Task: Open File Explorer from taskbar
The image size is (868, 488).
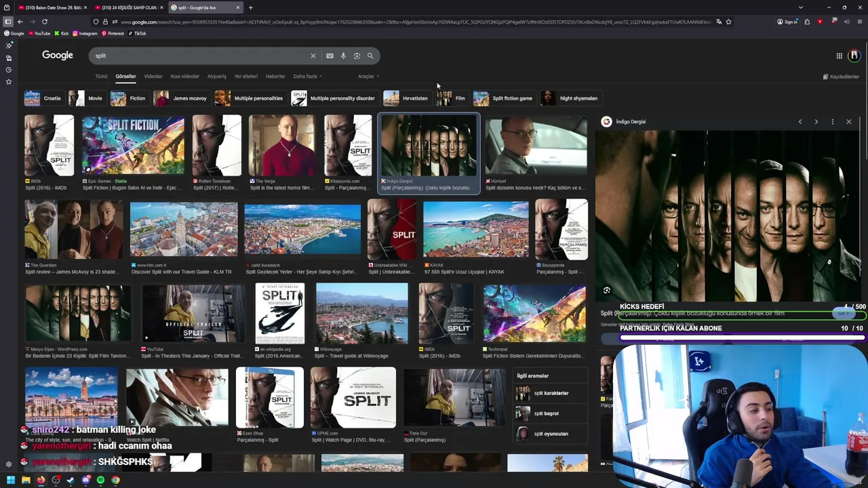Action: click(26, 480)
